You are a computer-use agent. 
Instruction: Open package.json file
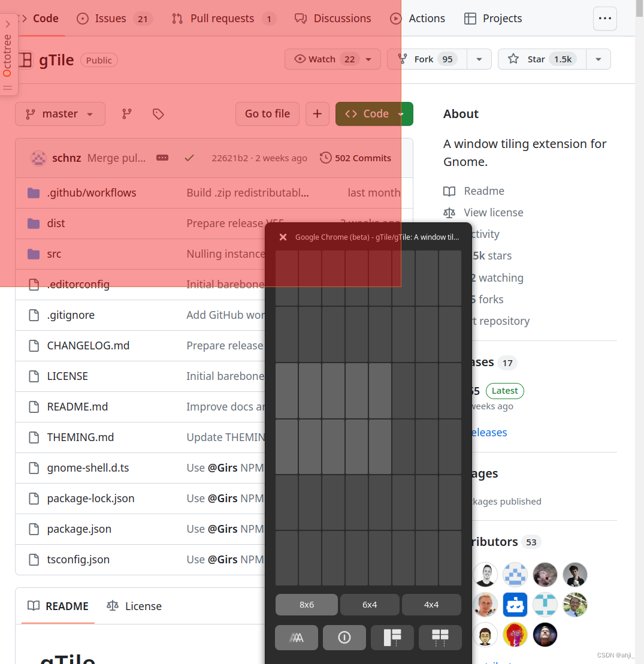coord(79,529)
